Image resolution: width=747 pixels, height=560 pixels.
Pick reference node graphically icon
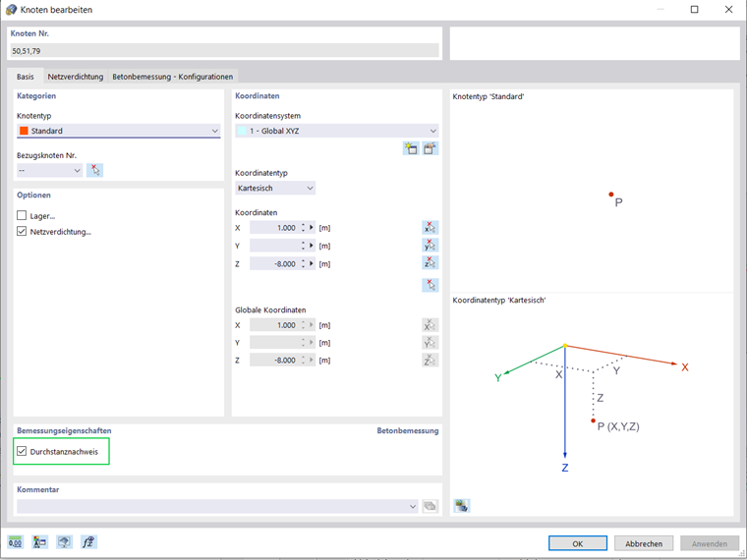tap(94, 170)
